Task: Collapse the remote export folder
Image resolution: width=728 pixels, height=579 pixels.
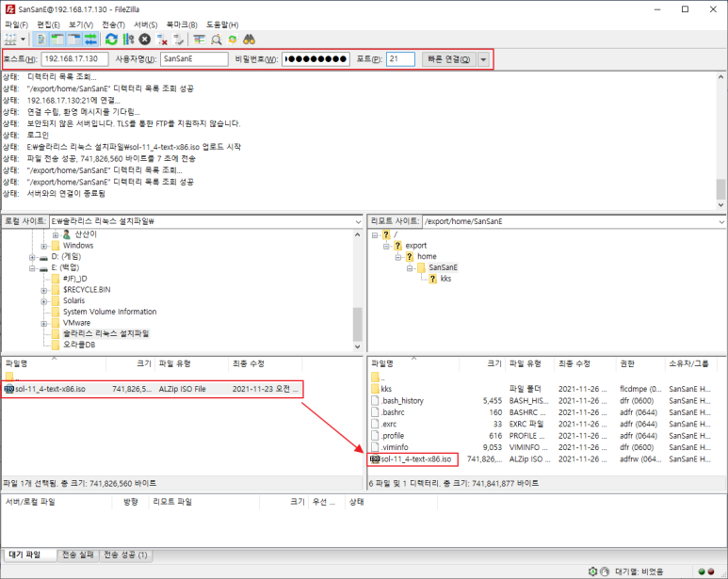Action: [386, 246]
